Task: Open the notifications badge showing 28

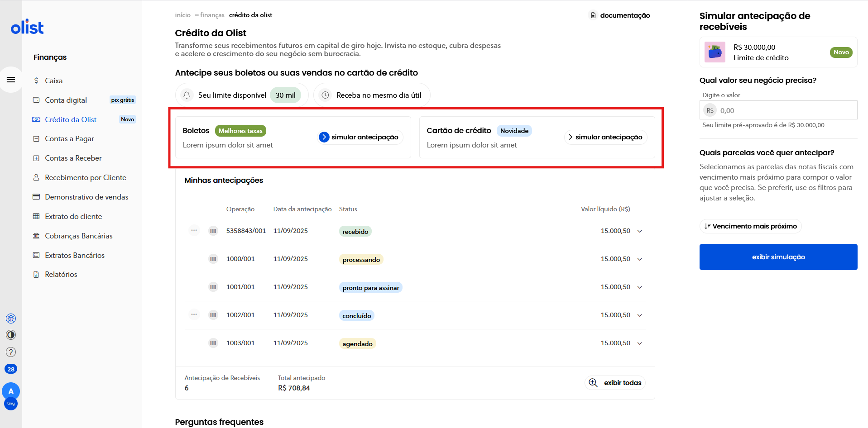Action: click(11, 369)
